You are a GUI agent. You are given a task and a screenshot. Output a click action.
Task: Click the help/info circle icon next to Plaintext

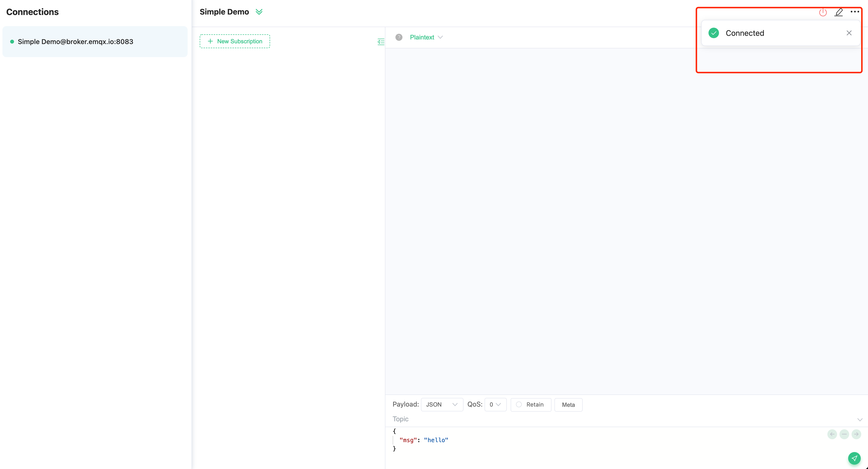tap(399, 37)
